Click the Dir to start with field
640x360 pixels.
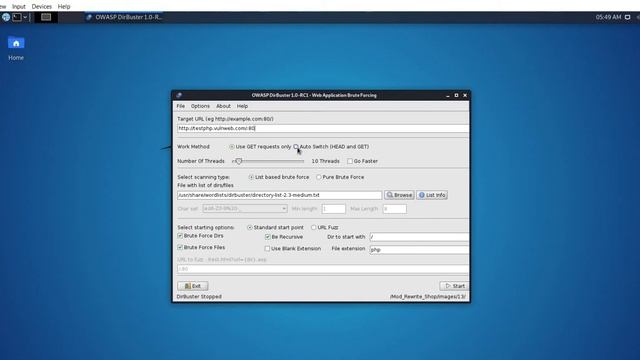419,237
